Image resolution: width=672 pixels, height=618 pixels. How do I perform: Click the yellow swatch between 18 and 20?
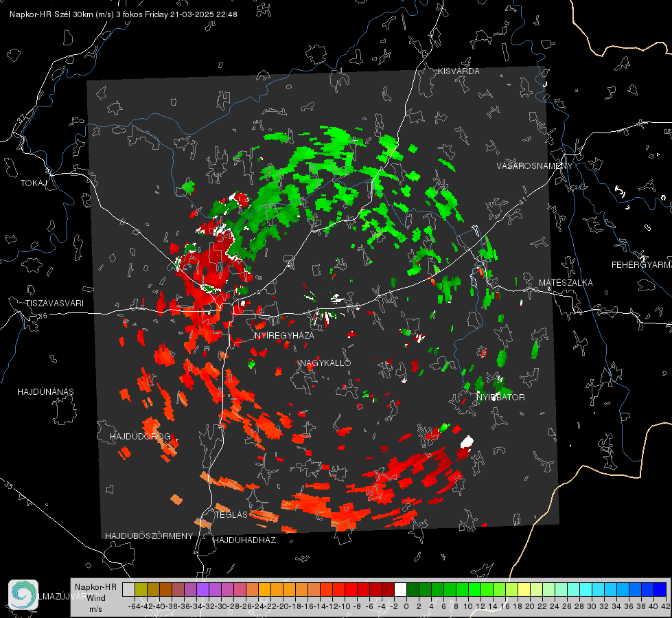tap(524, 590)
